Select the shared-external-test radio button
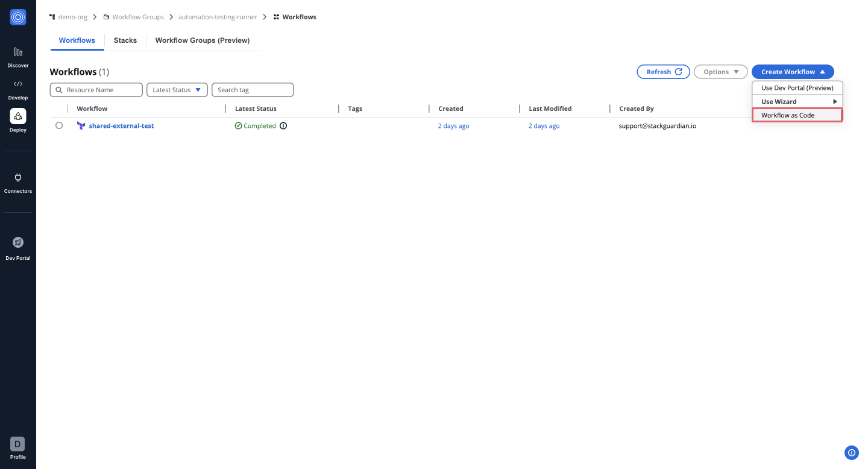Screen dimensions: 868x469 [x=59, y=125]
